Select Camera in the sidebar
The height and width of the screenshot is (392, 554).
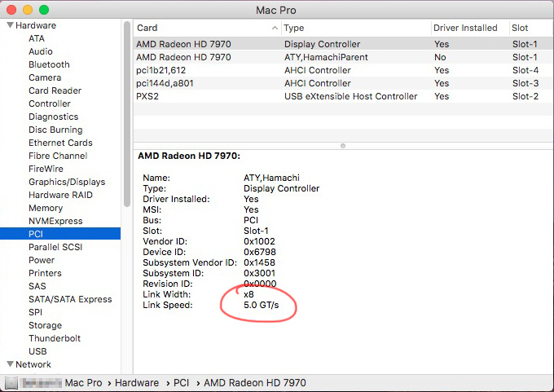(x=45, y=77)
